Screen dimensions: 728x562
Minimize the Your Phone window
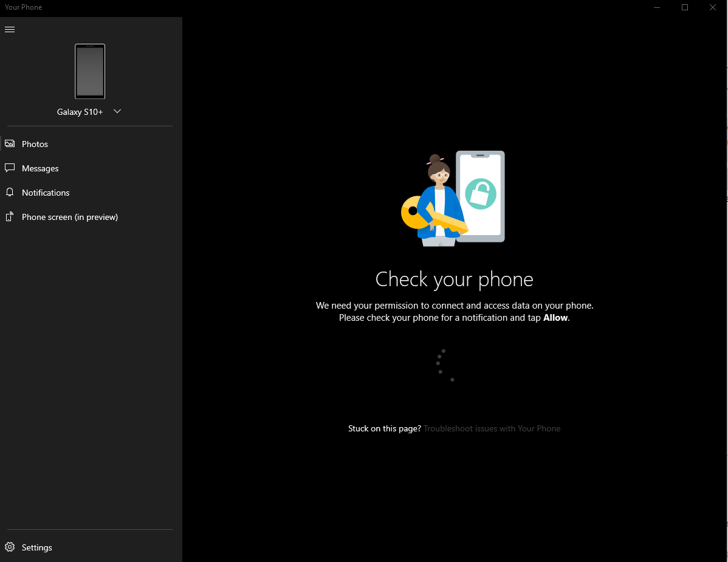(x=657, y=7)
